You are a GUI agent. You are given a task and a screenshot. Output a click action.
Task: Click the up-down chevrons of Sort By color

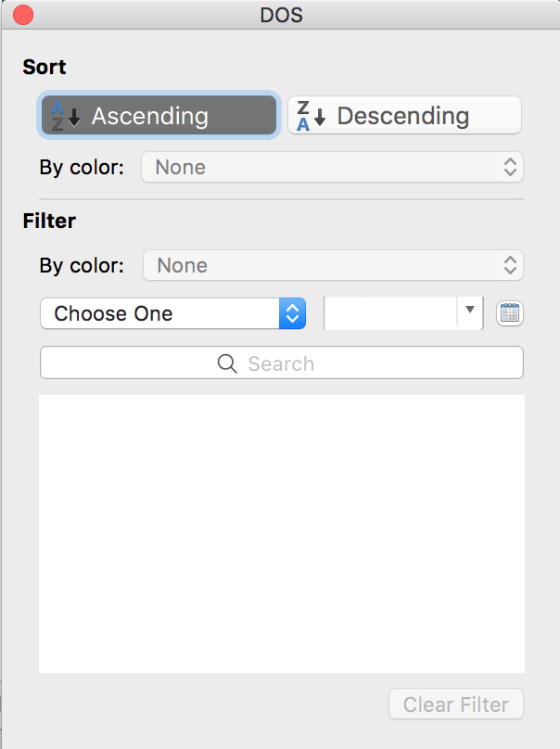coord(510,167)
